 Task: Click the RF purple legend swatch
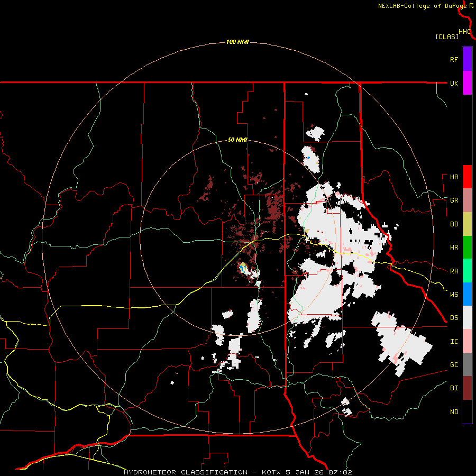(467, 59)
